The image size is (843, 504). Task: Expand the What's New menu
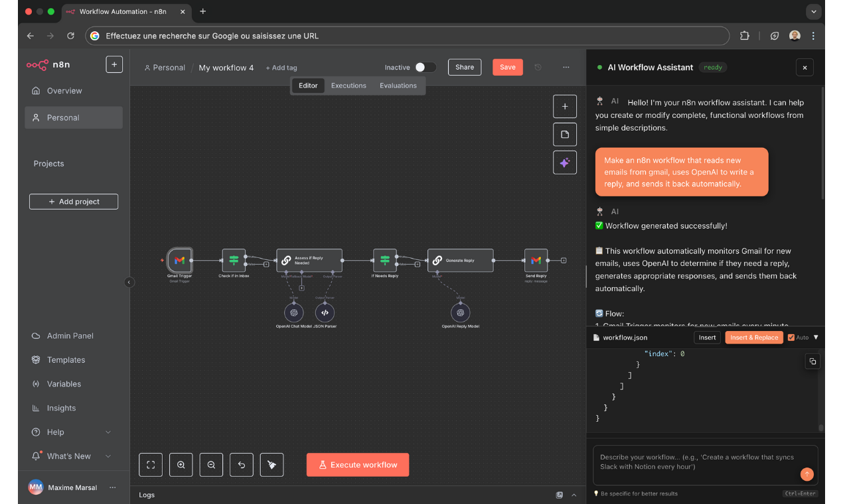pyautogui.click(x=108, y=456)
